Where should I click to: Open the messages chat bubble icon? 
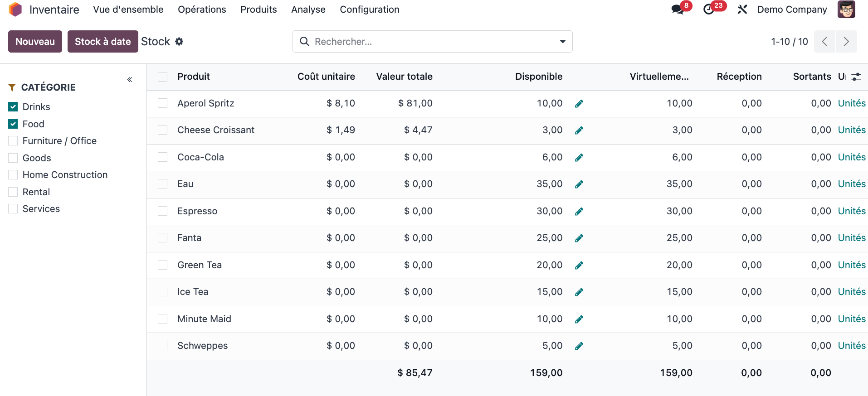tap(678, 10)
